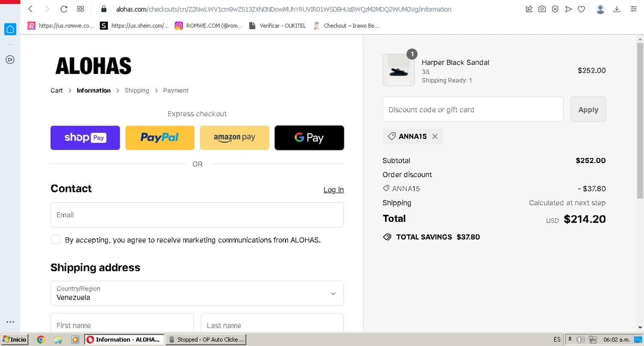Click the padlock site security icon

[103, 9]
